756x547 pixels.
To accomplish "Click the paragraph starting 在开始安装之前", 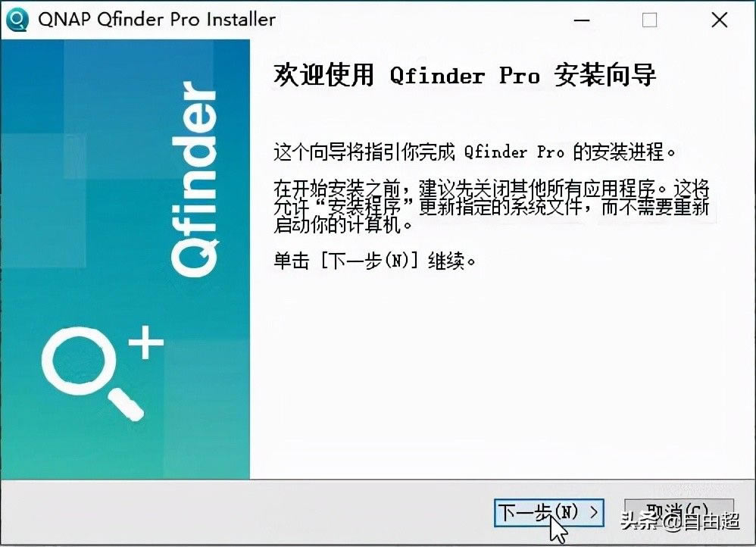I will [492, 206].
